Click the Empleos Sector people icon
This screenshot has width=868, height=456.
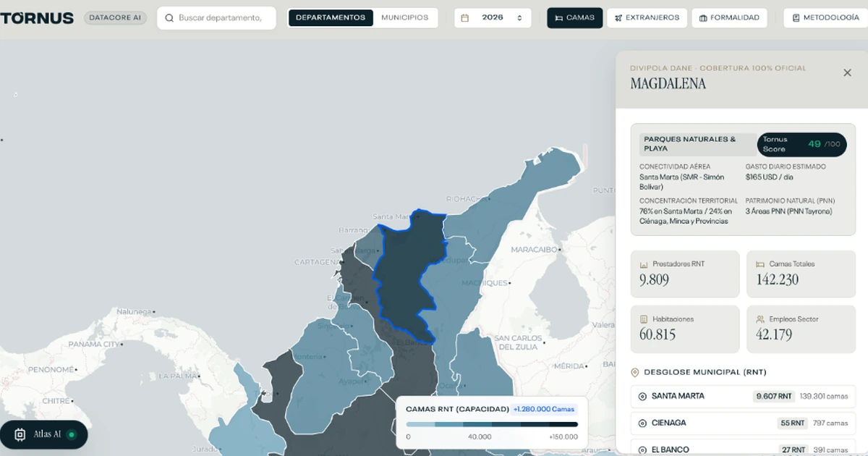759,319
